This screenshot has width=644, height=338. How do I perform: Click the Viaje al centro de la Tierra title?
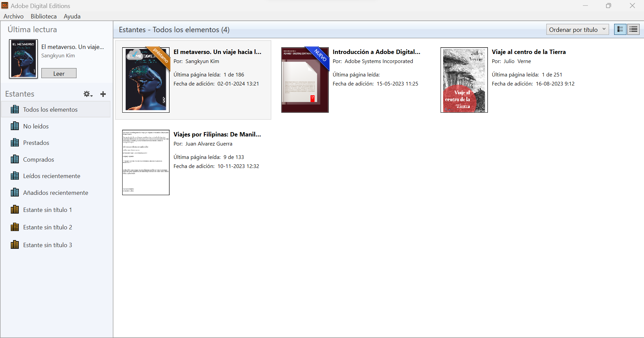click(529, 52)
